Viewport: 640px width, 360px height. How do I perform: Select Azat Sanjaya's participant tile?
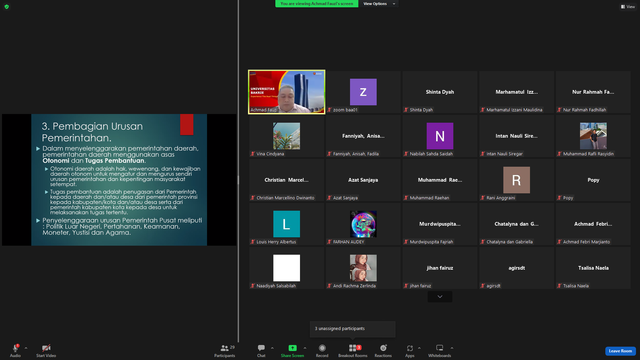pyautogui.click(x=363, y=180)
